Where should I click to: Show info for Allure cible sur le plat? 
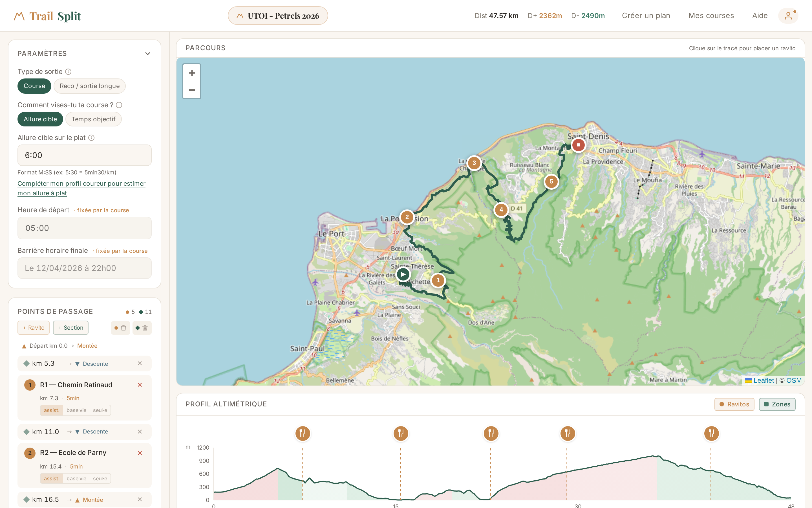tap(91, 138)
